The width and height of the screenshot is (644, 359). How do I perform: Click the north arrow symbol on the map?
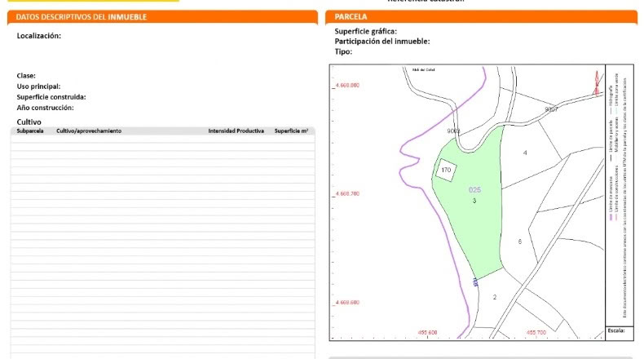(x=597, y=83)
